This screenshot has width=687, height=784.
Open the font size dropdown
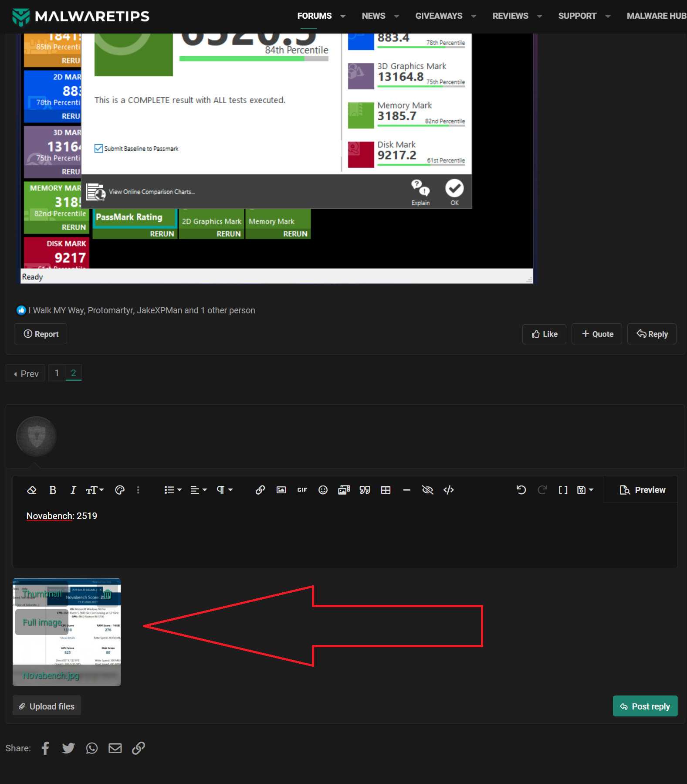[95, 490]
